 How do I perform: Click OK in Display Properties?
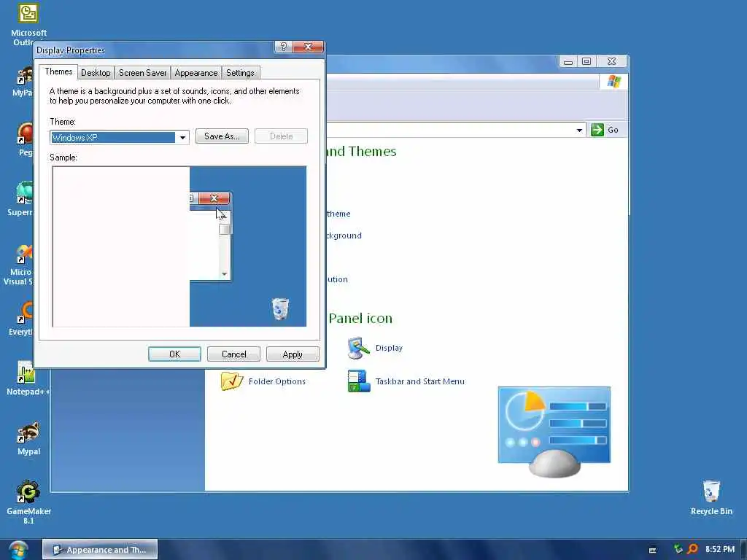174,354
